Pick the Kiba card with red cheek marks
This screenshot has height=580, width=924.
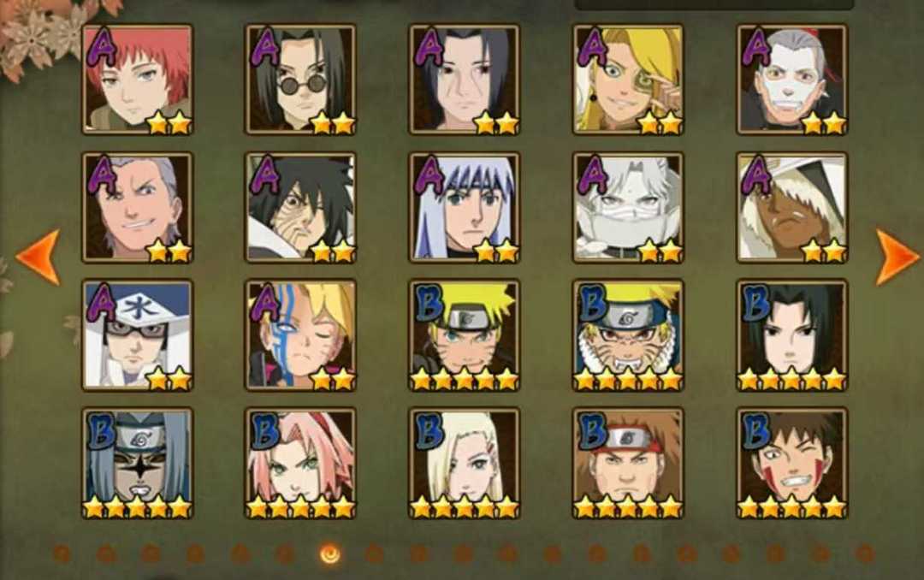pos(792,464)
